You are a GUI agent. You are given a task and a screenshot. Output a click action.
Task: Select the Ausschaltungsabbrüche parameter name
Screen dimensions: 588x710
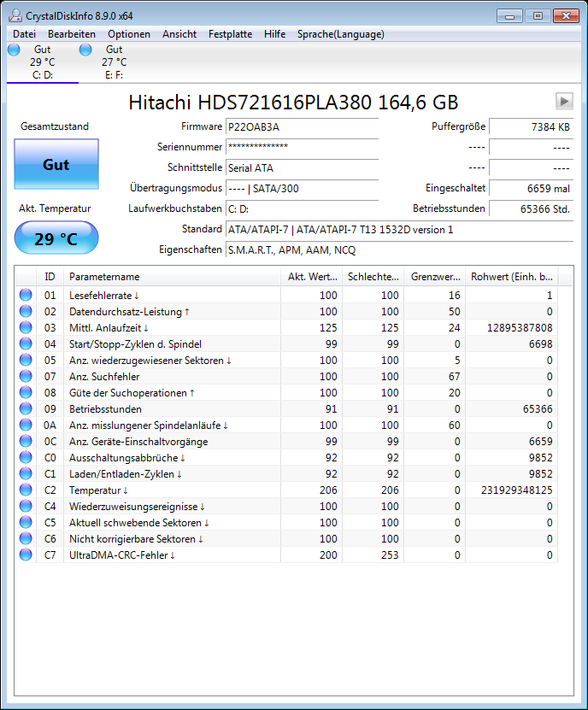click(126, 458)
